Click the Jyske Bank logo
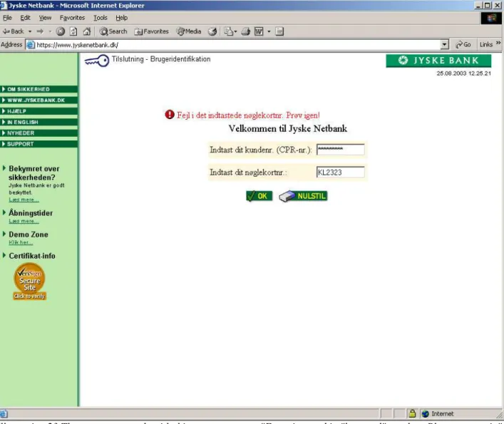Viewport: 504px width, 424px height. tap(438, 61)
